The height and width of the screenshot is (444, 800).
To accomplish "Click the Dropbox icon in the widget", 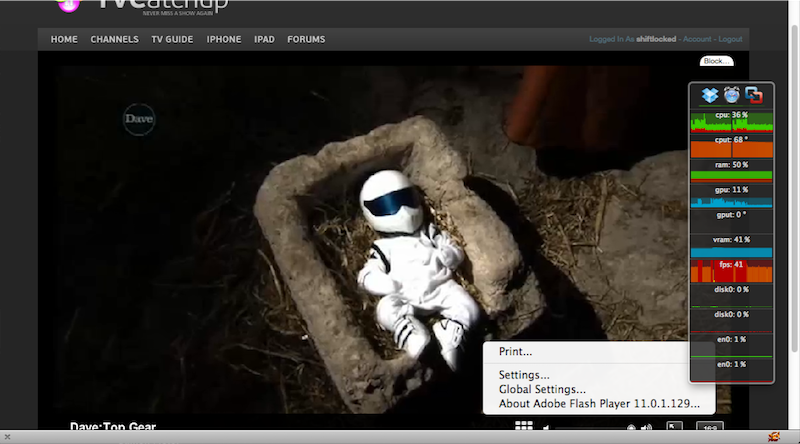I will click(x=710, y=95).
